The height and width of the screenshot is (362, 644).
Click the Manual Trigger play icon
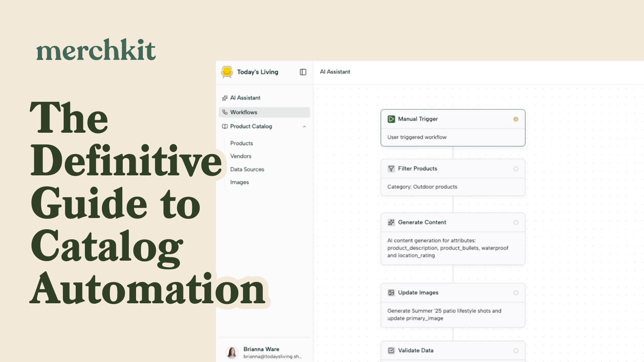391,119
